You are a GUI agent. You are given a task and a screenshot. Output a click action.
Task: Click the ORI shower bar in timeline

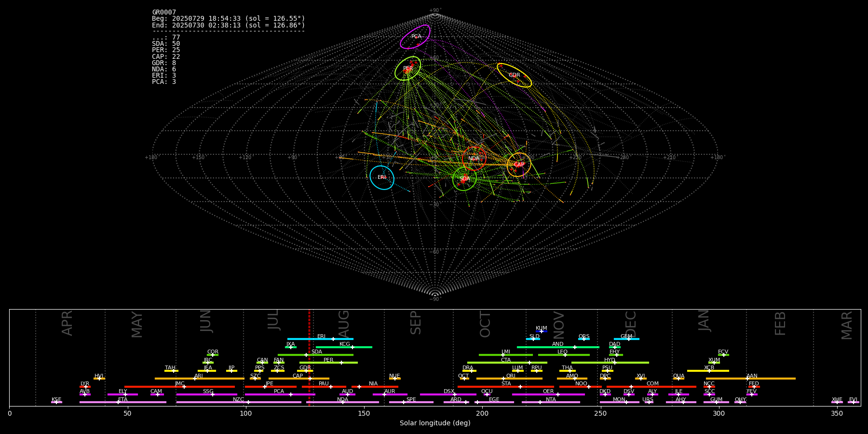tap(509, 379)
